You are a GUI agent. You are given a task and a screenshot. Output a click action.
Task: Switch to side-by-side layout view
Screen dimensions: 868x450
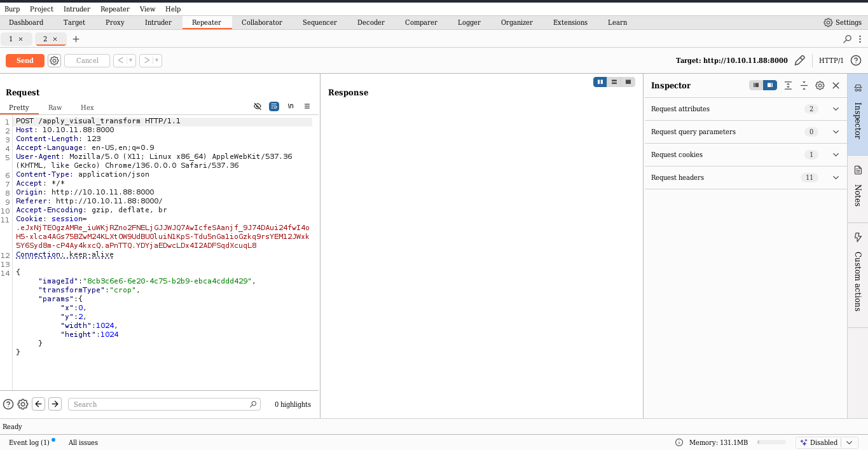pos(600,82)
